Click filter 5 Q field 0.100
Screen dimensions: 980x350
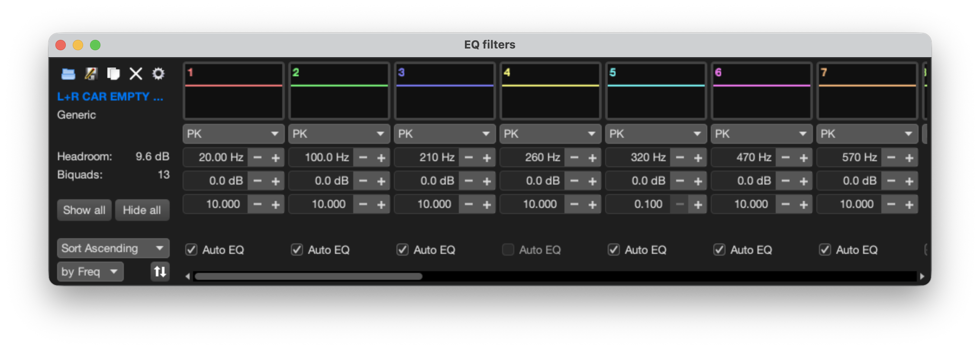click(638, 204)
